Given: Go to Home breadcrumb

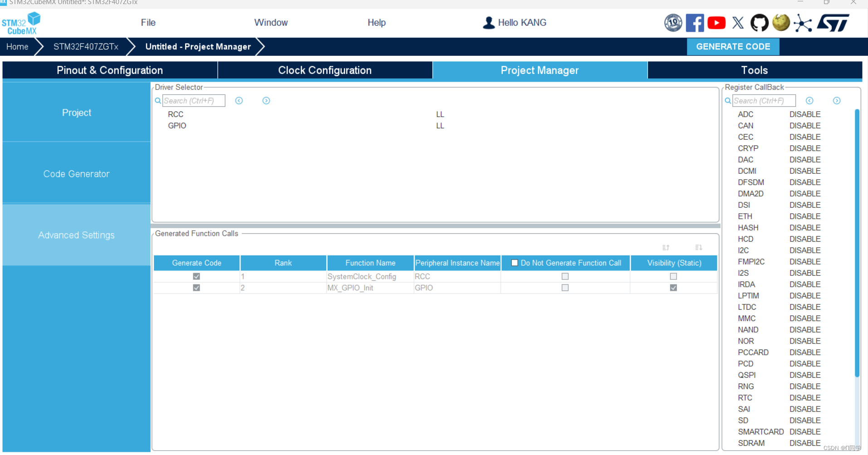Looking at the screenshot, I should point(17,47).
